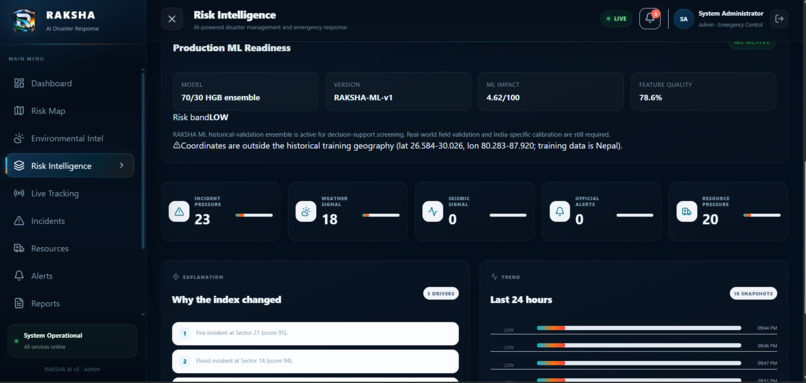Click the Incident Pressure progress bar
806x383 pixels.
point(254,215)
